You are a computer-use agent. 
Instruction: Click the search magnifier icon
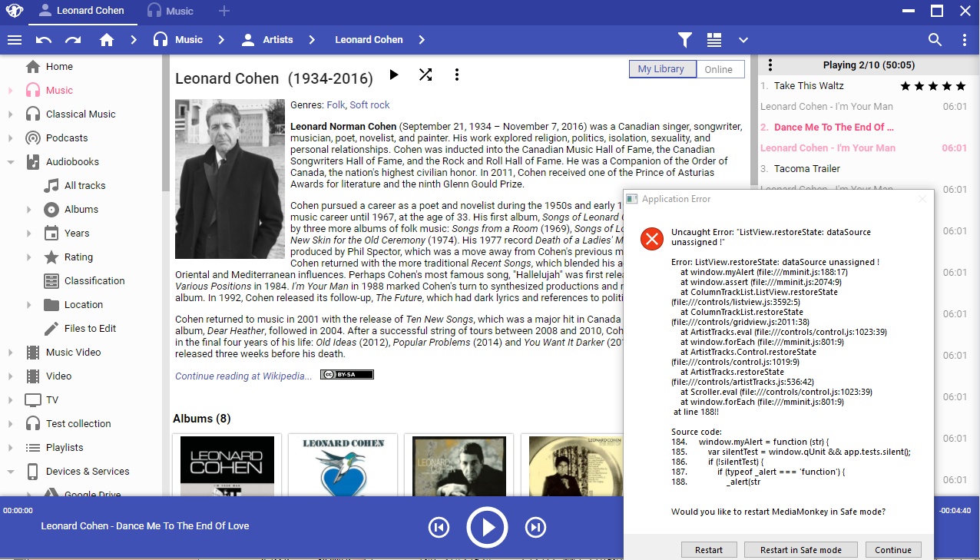(935, 40)
